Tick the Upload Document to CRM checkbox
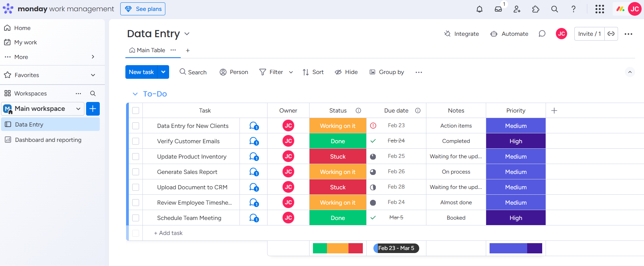644x266 pixels. (136, 187)
